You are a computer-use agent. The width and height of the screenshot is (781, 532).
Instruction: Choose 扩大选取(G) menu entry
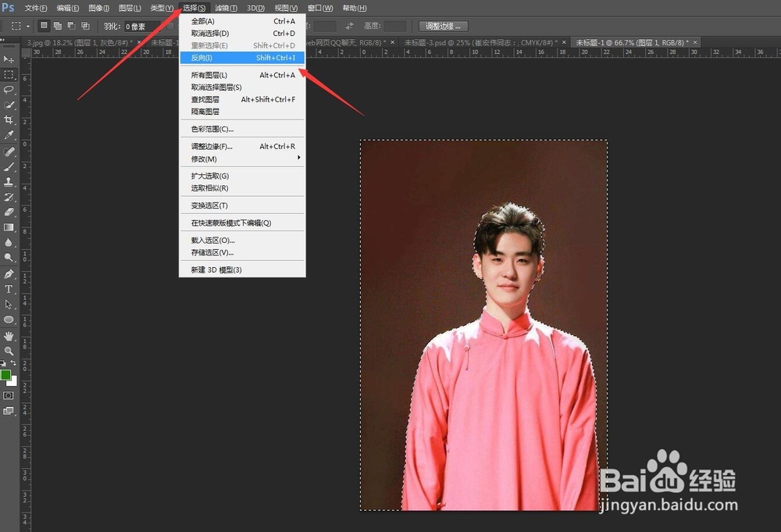click(x=243, y=176)
